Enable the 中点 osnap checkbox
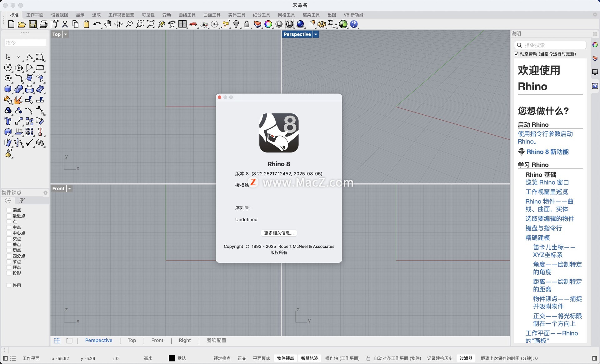Viewport: 600px width, 364px height. click(9, 227)
